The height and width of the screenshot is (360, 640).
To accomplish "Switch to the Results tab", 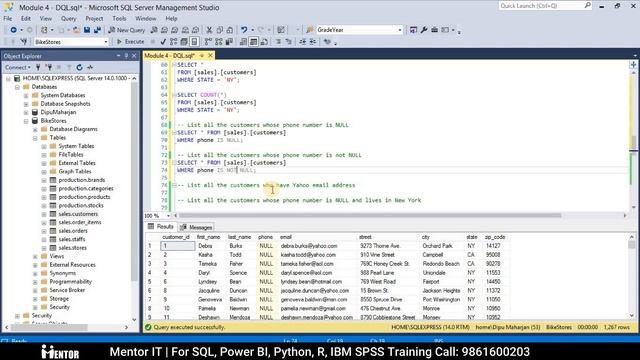I will tap(161, 227).
